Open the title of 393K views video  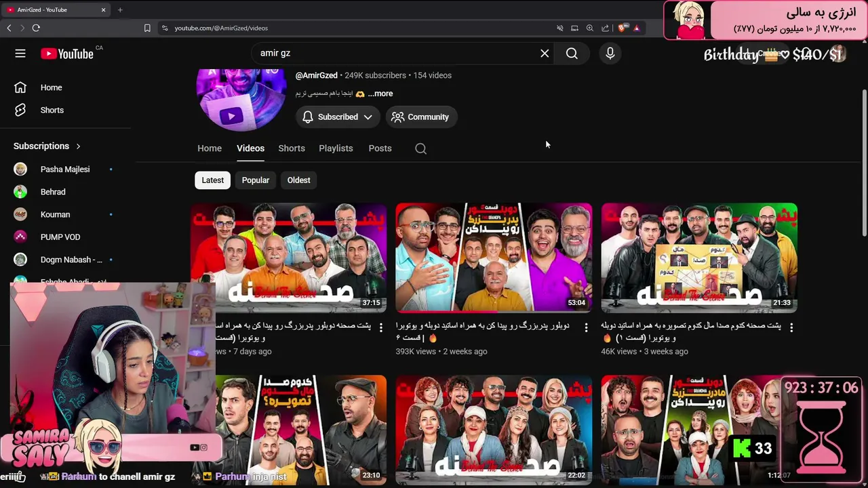[x=483, y=332]
